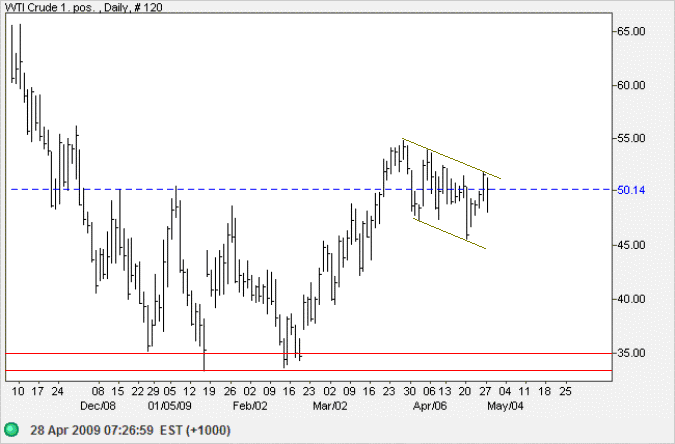Screen dimensions: 675x444
Task: Click the chart title 'WTI Crude 1. pos.'
Action: click(x=50, y=7)
